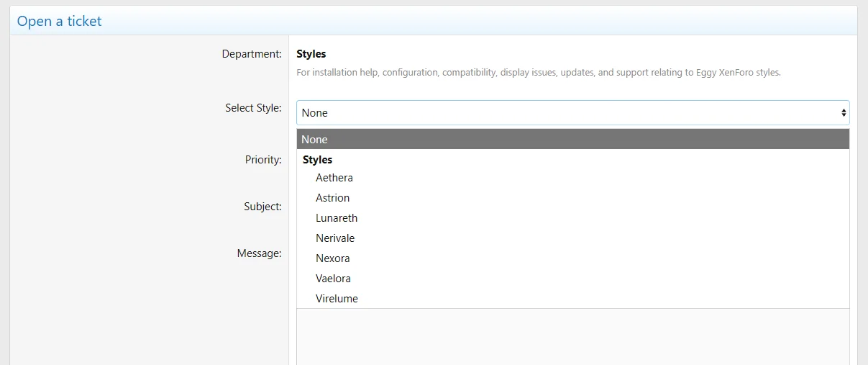Open the Select Style dropdown

click(572, 112)
